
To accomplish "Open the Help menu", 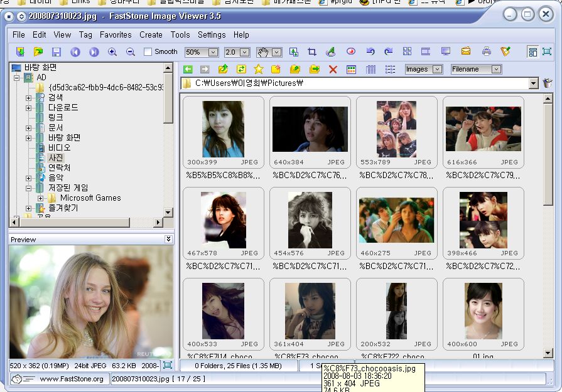I will click(x=241, y=34).
